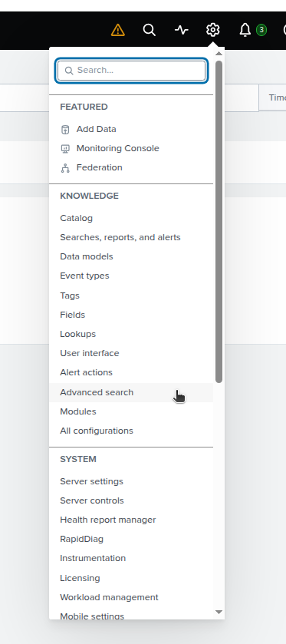Open Instrumentation
This screenshot has height=644, width=286.
click(x=93, y=558)
